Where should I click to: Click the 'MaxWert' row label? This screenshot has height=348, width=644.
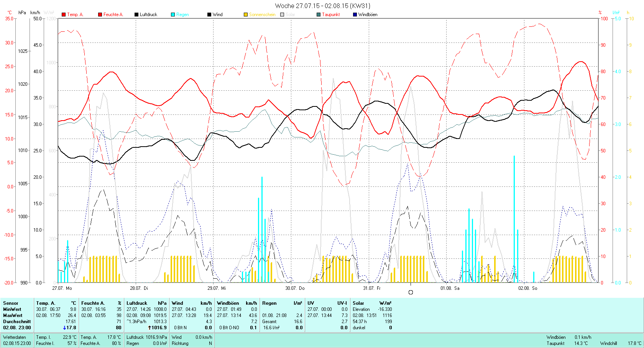point(13,315)
